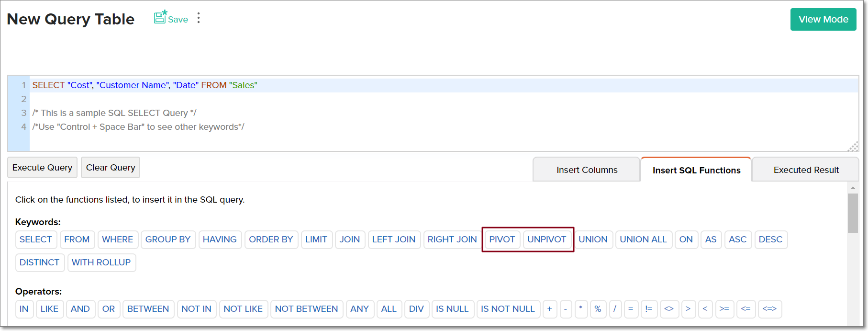Image resolution: width=868 pixels, height=331 pixels.
Task: Insert the asterisk multiply operator
Action: tap(581, 309)
